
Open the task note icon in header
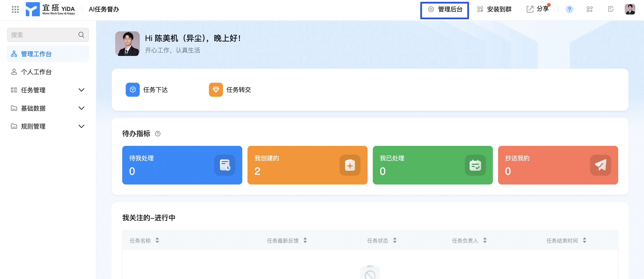tap(610, 9)
